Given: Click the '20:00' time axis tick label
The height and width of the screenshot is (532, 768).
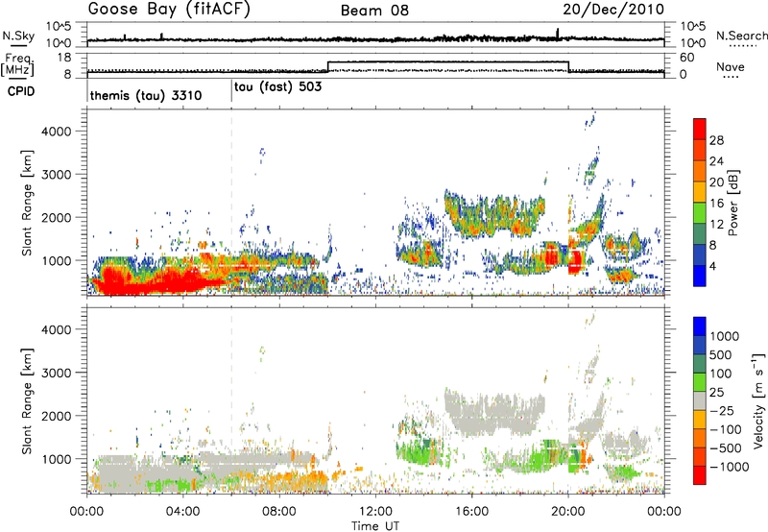Looking at the screenshot, I should (x=567, y=512).
